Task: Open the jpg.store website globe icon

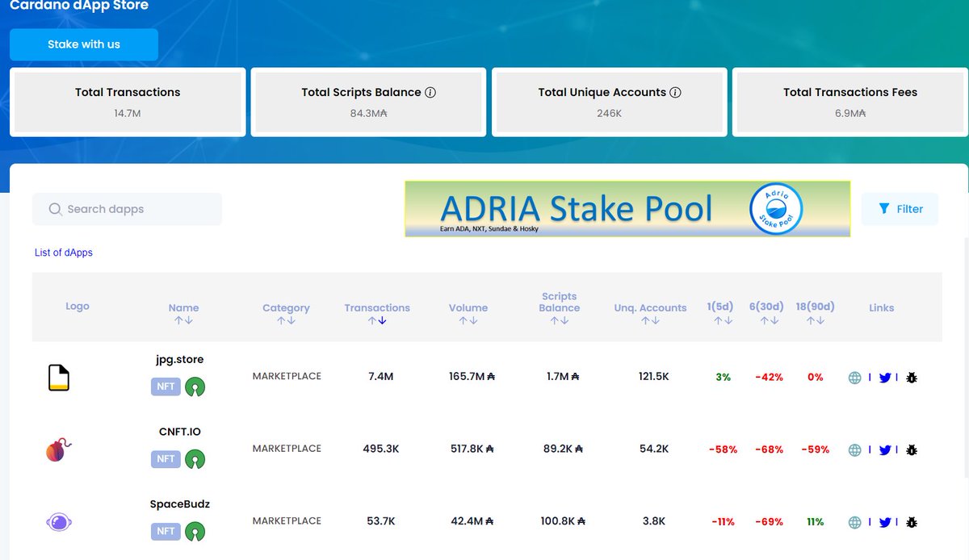Action: (854, 378)
